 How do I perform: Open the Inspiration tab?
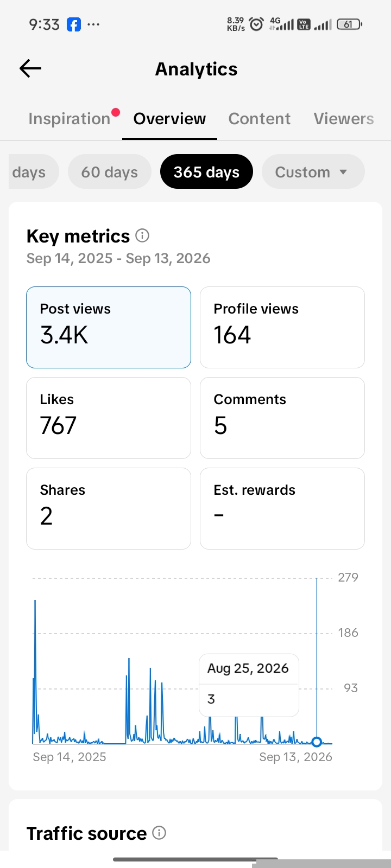70,118
